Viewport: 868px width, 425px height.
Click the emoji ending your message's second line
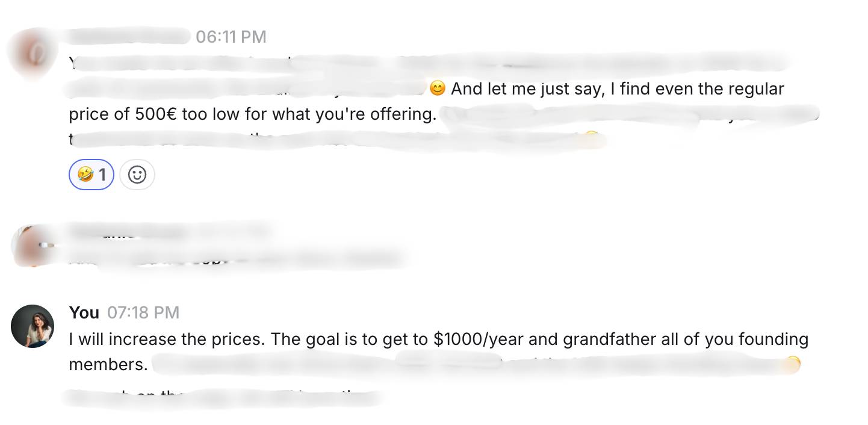(793, 364)
